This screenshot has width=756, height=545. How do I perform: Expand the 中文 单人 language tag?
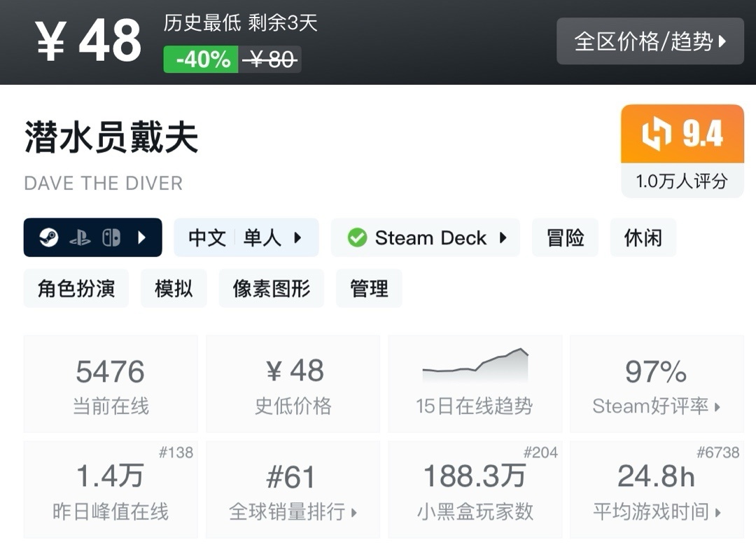(246, 238)
